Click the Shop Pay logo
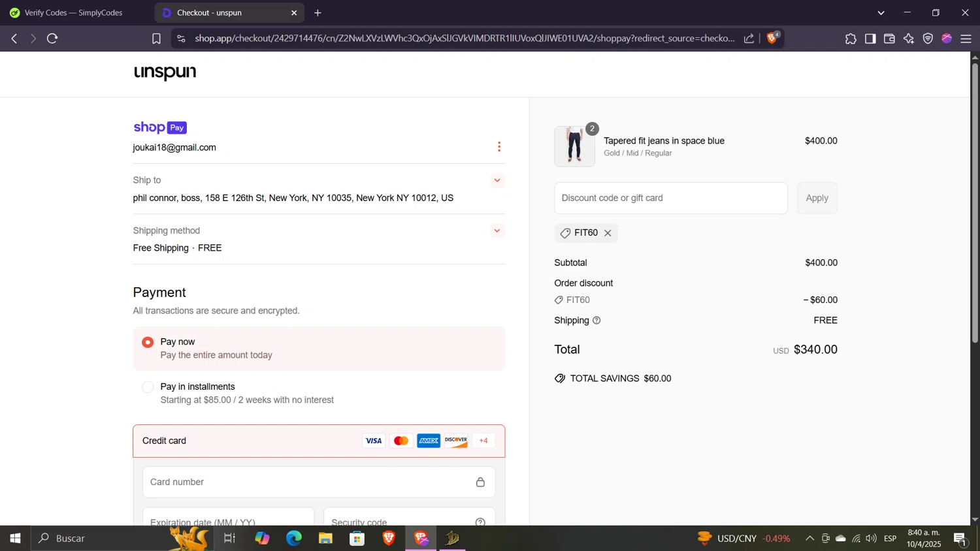Image resolution: width=980 pixels, height=551 pixels. coord(160,127)
